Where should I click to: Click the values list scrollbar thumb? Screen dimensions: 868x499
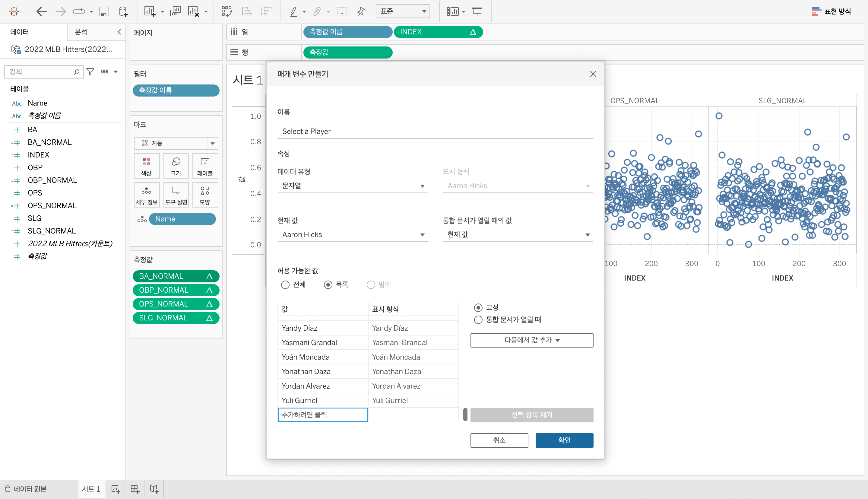465,414
